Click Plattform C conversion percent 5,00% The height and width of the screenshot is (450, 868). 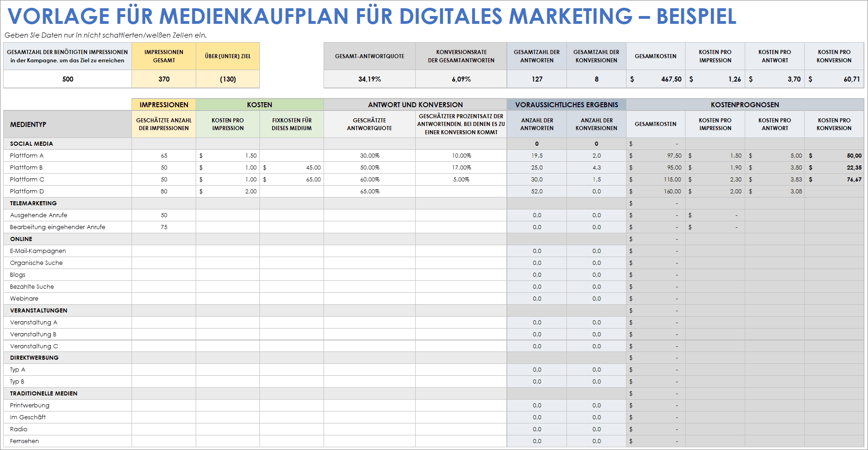point(461,179)
